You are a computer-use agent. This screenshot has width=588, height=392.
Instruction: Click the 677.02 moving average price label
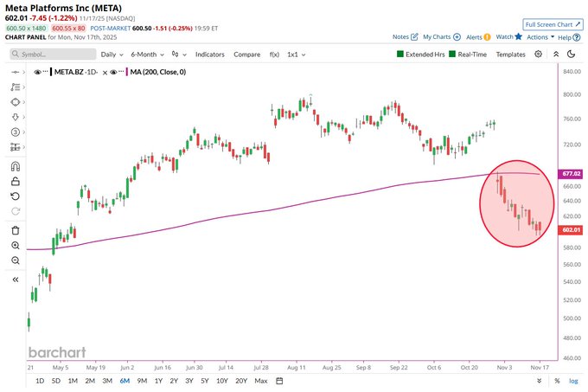pos(571,174)
